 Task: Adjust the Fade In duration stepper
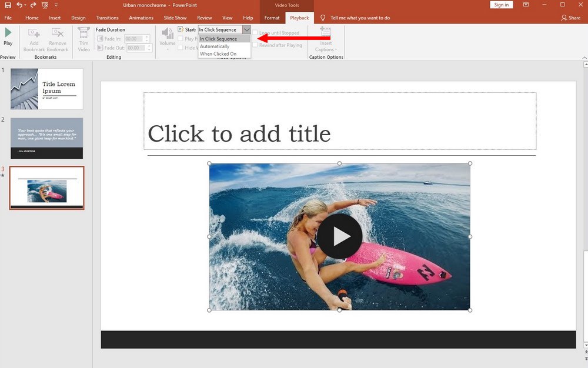(x=146, y=39)
